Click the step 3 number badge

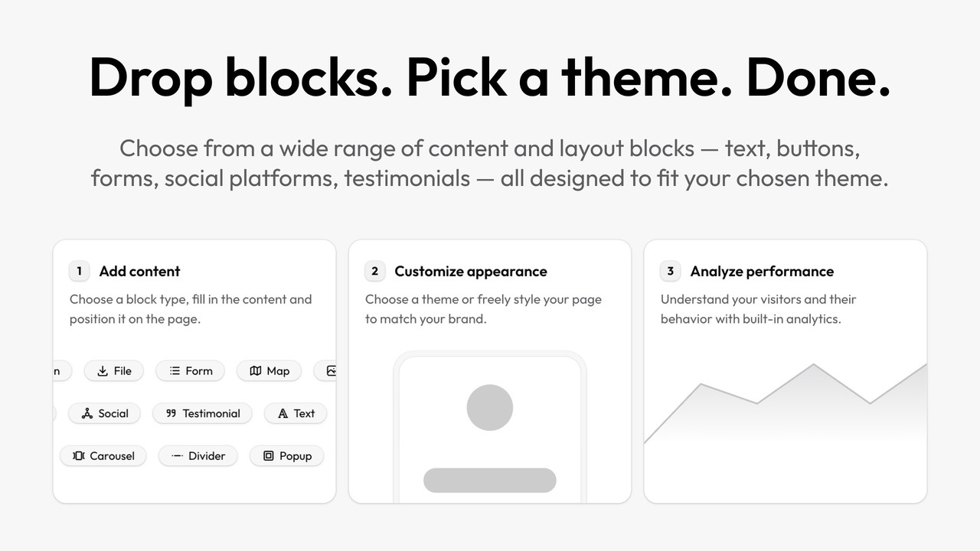671,271
